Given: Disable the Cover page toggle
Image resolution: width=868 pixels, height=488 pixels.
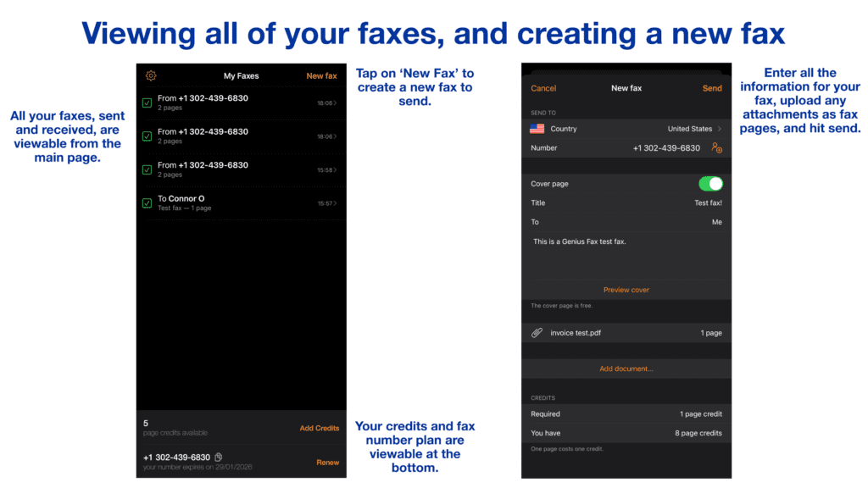Looking at the screenshot, I should 710,184.
